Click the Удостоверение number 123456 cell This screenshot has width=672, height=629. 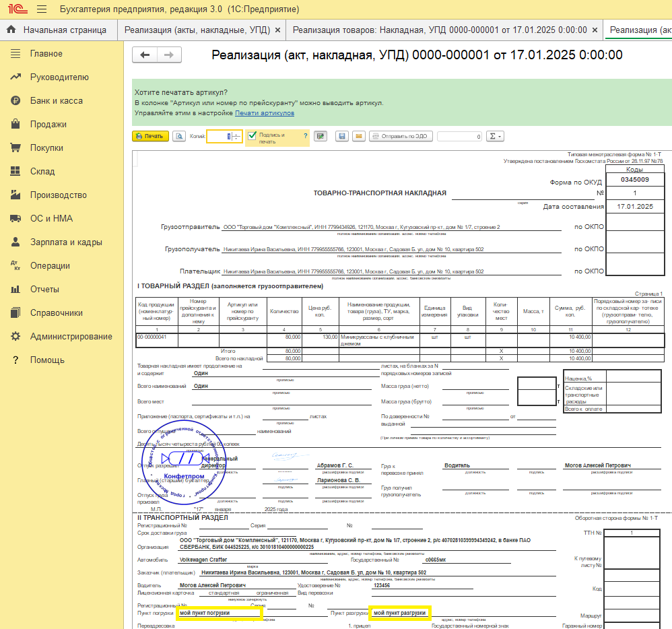click(422, 585)
